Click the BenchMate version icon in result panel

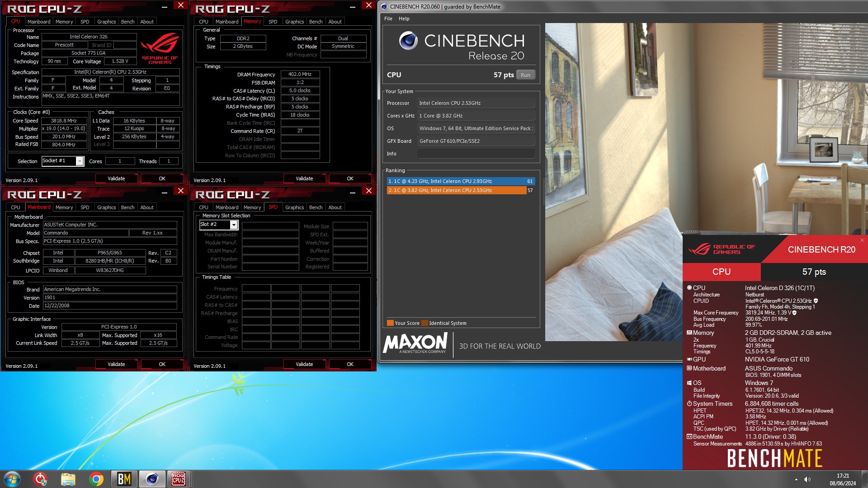click(689, 436)
